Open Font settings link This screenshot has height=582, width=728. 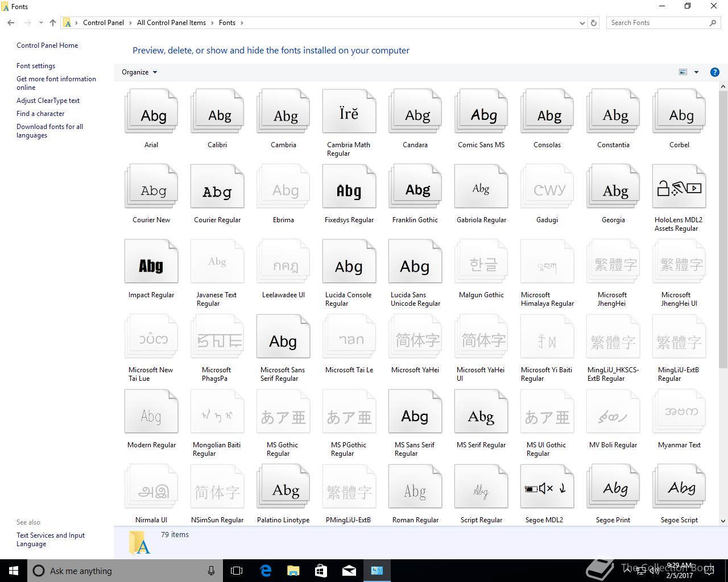(x=36, y=66)
